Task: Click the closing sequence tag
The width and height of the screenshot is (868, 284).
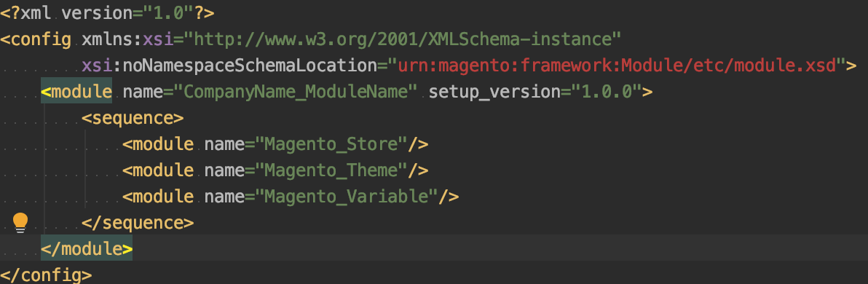Action: click(138, 223)
